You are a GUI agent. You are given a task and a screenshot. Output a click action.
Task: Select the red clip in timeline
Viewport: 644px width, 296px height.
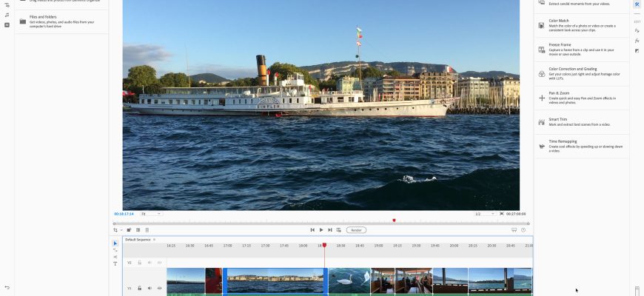pyautogui.click(x=214, y=282)
